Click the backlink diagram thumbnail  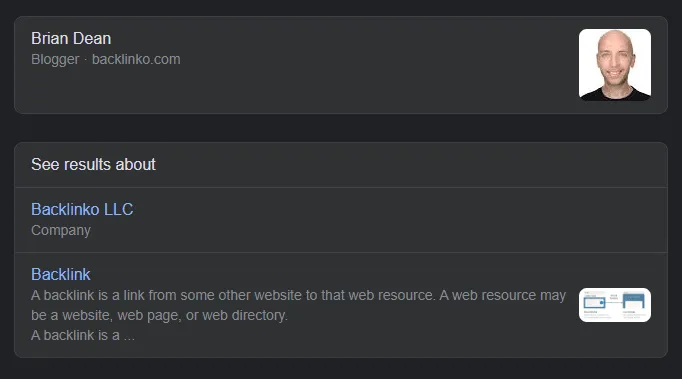pos(615,305)
